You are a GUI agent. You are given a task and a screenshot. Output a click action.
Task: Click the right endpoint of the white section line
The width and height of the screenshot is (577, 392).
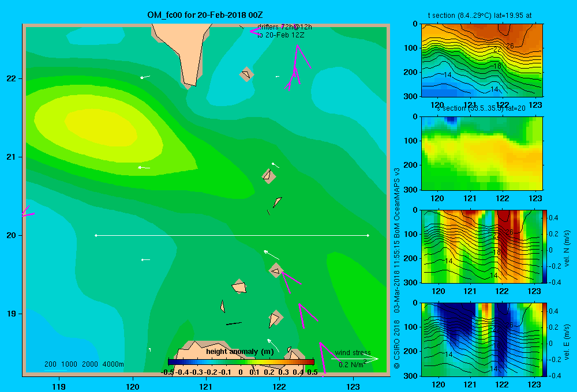[x=368, y=235]
